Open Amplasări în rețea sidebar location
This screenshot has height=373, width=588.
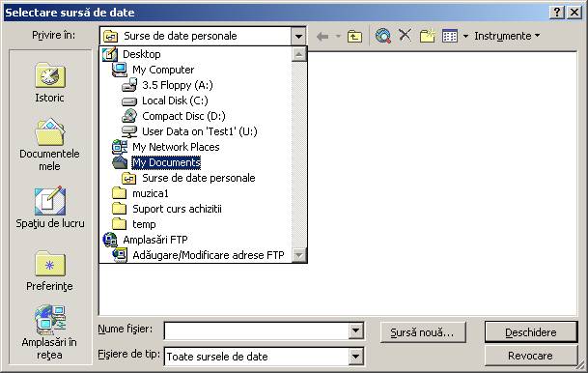[x=49, y=332]
